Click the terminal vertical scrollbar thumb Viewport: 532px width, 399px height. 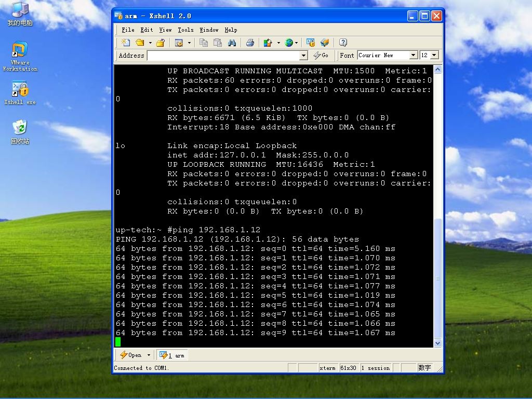click(x=437, y=278)
